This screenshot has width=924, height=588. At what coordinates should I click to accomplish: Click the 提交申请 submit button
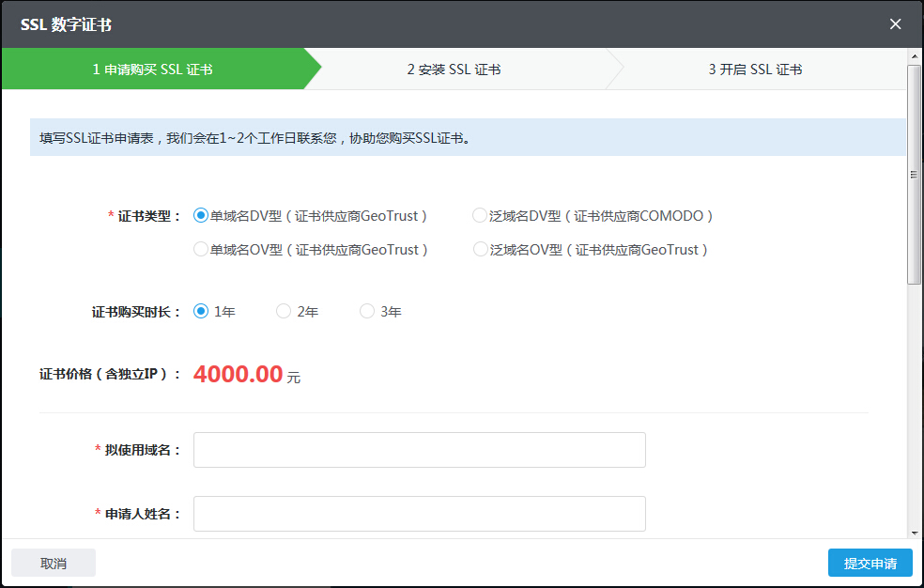(870, 563)
